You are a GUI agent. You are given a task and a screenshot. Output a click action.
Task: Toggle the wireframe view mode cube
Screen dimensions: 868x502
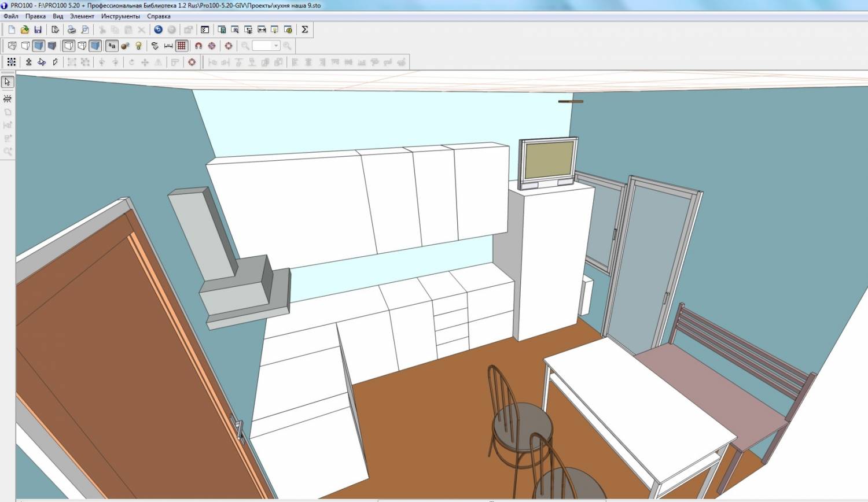[x=12, y=46]
